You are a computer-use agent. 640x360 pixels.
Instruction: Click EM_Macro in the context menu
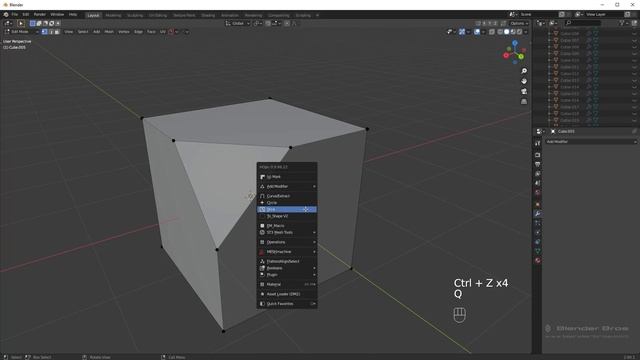287,226
